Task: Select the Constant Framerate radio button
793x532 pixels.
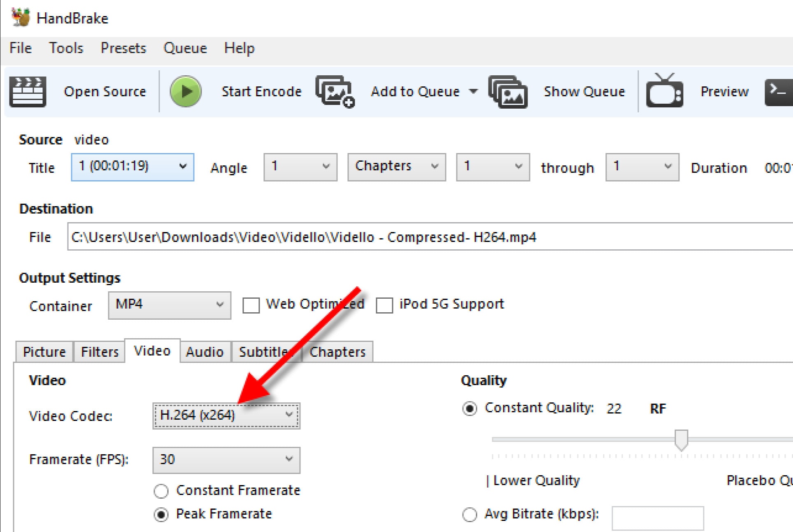Action: [161, 491]
